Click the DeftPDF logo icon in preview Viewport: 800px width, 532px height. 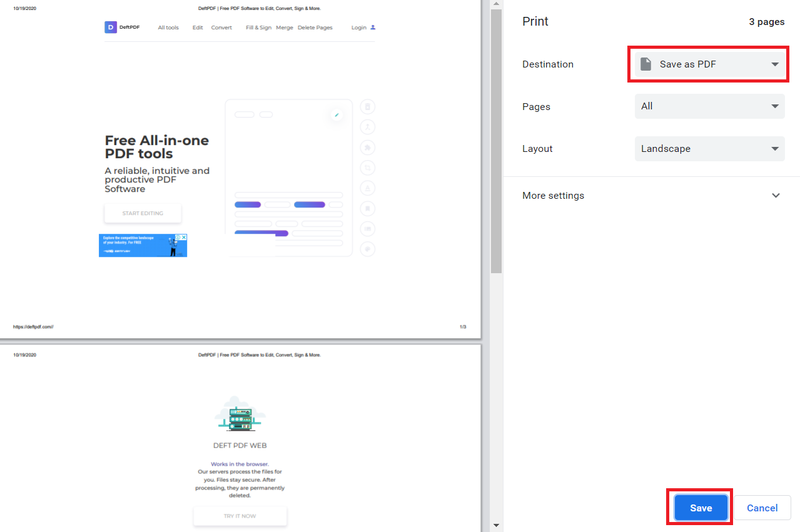click(111, 28)
